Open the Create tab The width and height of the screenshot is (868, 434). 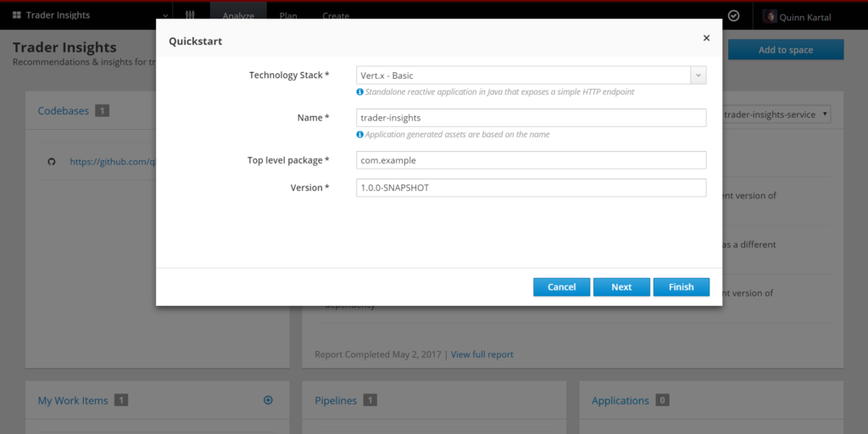pyautogui.click(x=336, y=16)
